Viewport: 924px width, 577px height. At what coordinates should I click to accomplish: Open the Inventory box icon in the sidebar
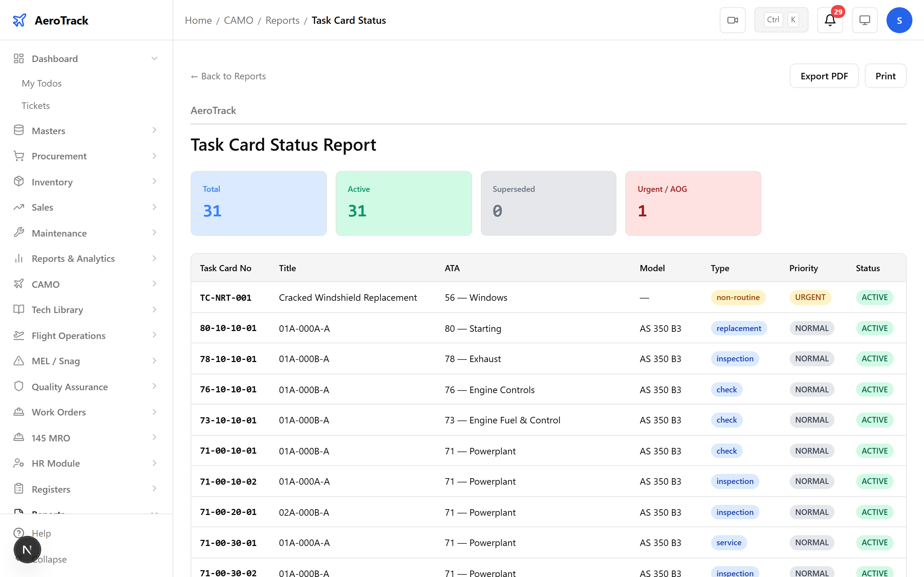[19, 182]
